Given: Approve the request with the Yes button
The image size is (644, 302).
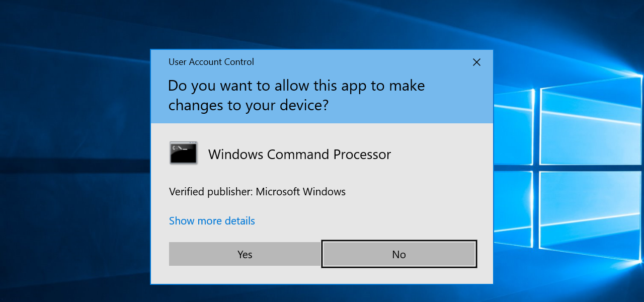Looking at the screenshot, I should [245, 254].
